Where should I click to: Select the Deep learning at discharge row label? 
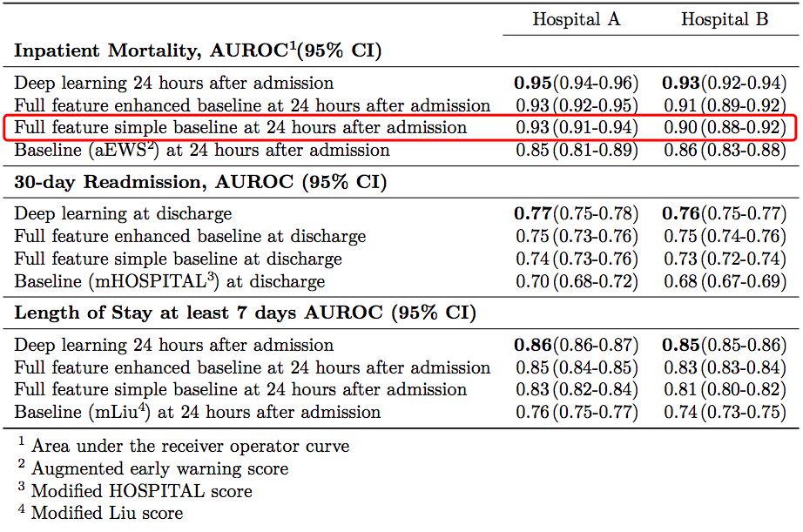(124, 214)
